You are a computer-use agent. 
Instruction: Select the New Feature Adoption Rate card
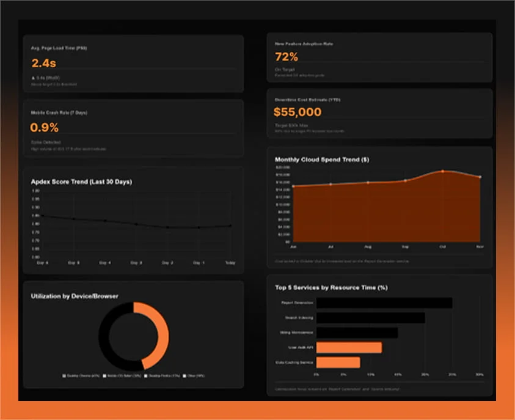[x=379, y=58]
